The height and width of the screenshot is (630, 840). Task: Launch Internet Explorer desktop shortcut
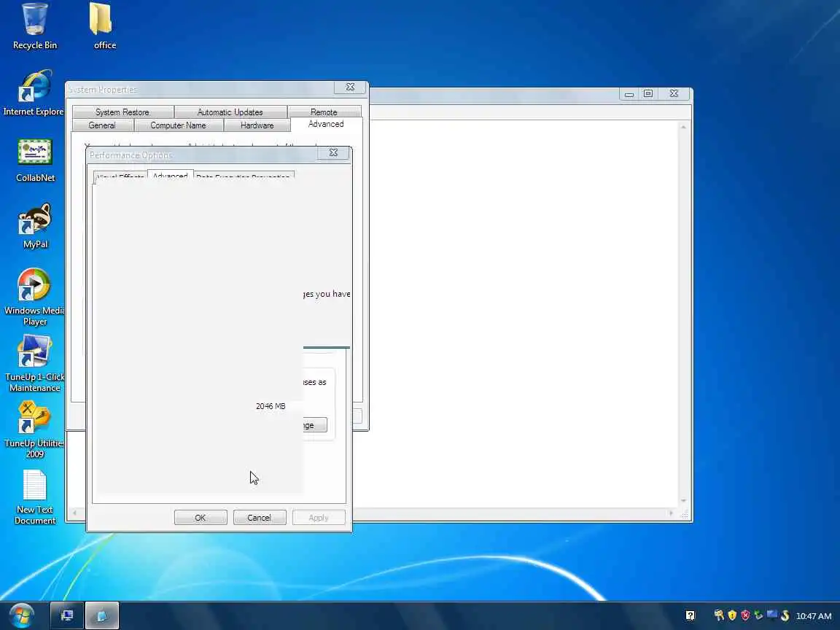tap(34, 93)
